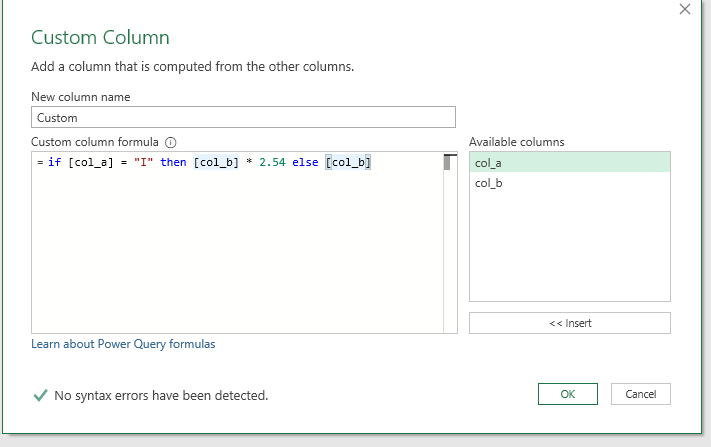The width and height of the screenshot is (711, 447).
Task: Click the "I" string in formula
Action: click(143, 162)
